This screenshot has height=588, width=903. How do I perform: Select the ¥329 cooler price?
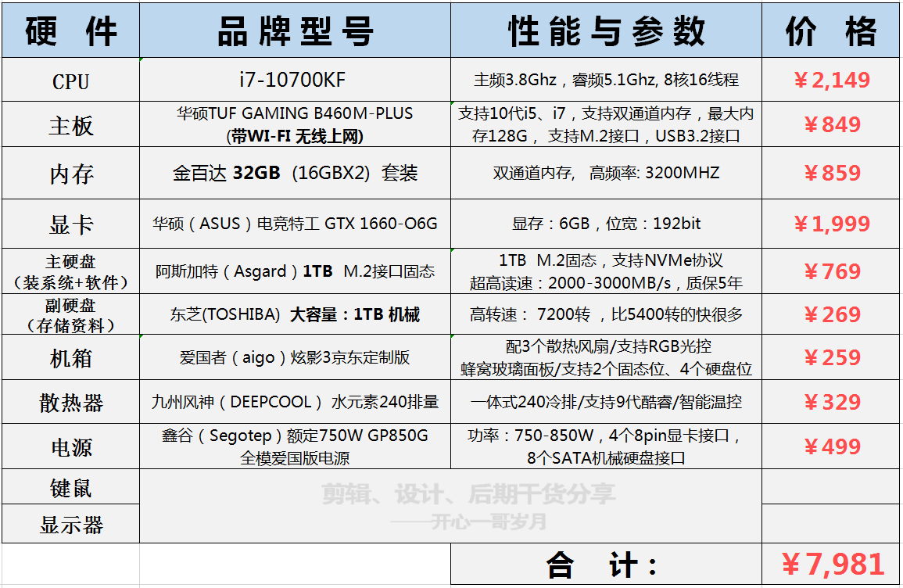tap(830, 401)
